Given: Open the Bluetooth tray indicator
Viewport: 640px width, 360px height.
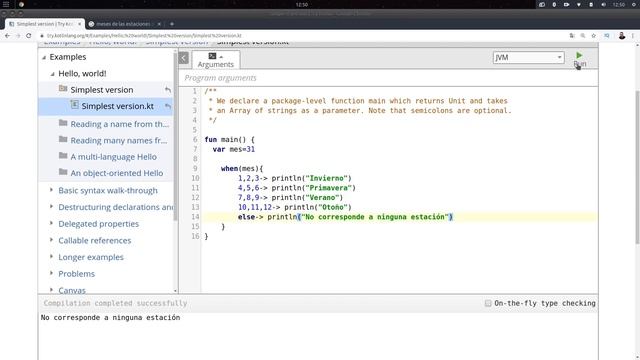Looking at the screenshot, I should pyautogui.click(x=554, y=4).
